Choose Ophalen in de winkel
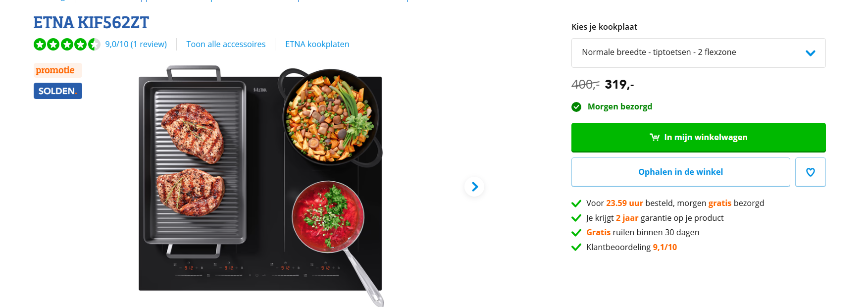This screenshot has height=307, width=868. pos(680,172)
